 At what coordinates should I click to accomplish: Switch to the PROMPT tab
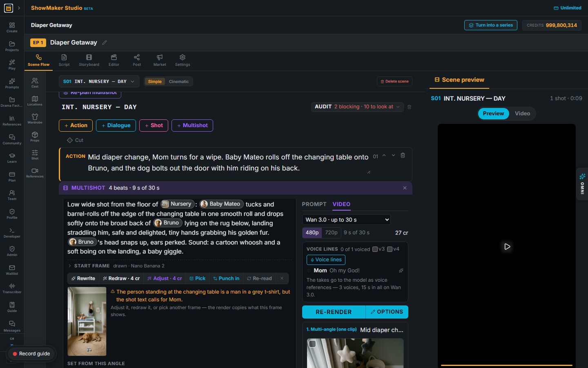(314, 204)
